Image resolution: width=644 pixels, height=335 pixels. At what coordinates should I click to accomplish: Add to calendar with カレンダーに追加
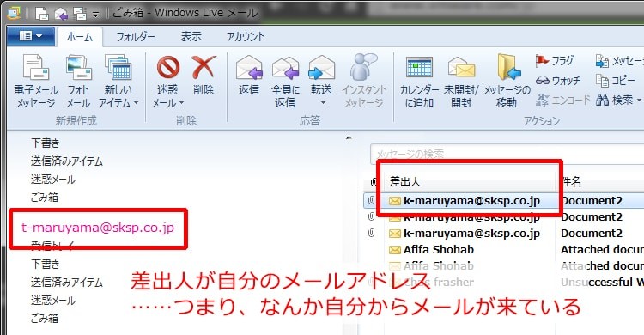(419, 82)
